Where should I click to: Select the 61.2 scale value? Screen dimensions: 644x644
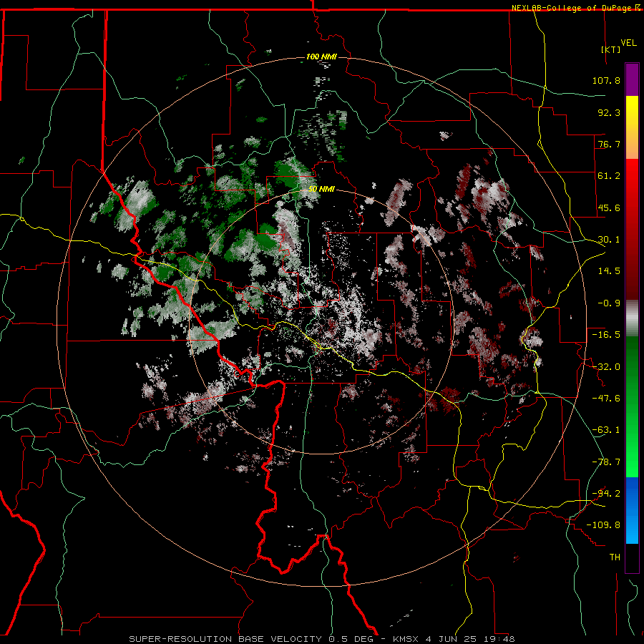point(609,176)
